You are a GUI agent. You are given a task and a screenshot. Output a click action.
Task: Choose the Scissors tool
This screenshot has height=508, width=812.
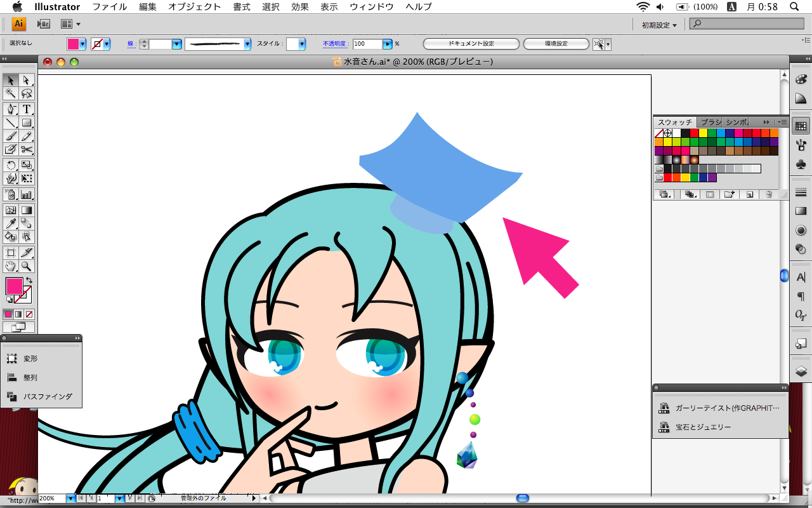[x=27, y=149]
